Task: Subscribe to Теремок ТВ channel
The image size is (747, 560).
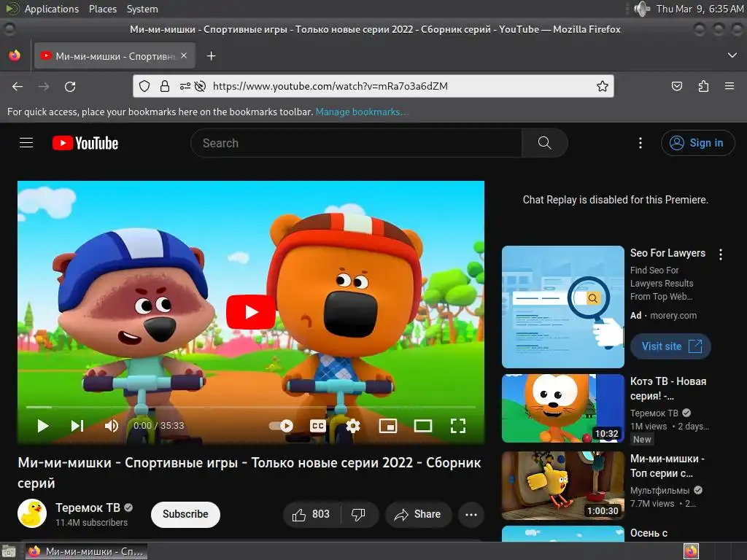Action: coord(185,514)
